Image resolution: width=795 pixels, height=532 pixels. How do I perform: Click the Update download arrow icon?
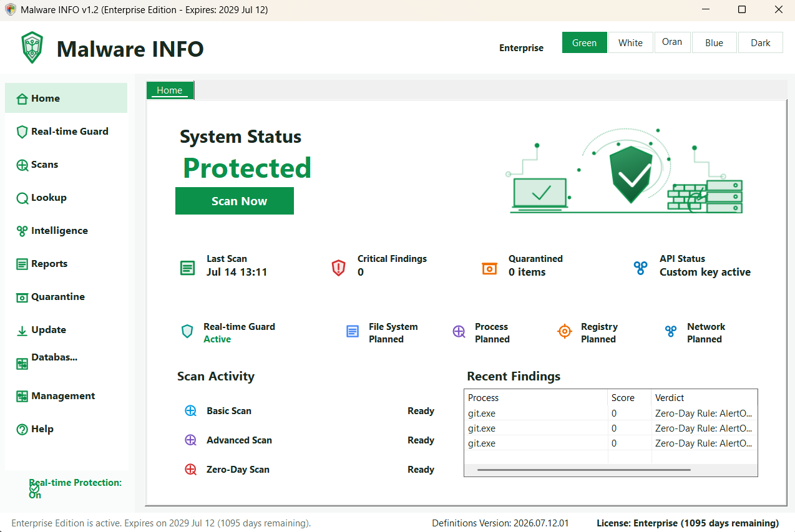pos(22,331)
